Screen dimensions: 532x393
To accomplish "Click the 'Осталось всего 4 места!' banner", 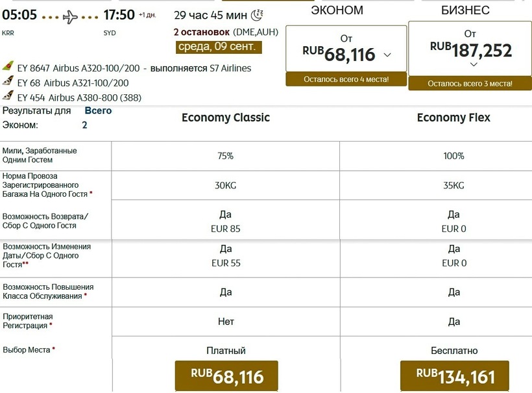I will pos(346,79).
